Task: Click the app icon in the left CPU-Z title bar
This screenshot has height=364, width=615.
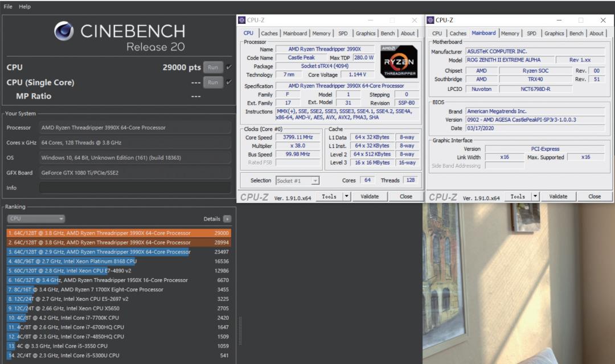Action: coord(242,20)
